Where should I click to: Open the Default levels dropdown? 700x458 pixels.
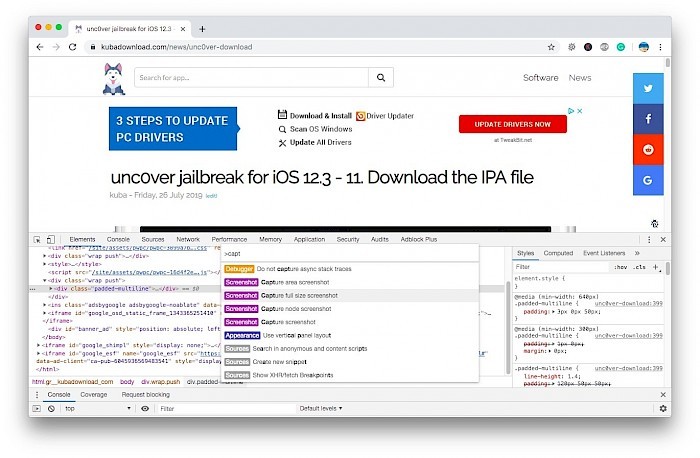coord(321,408)
